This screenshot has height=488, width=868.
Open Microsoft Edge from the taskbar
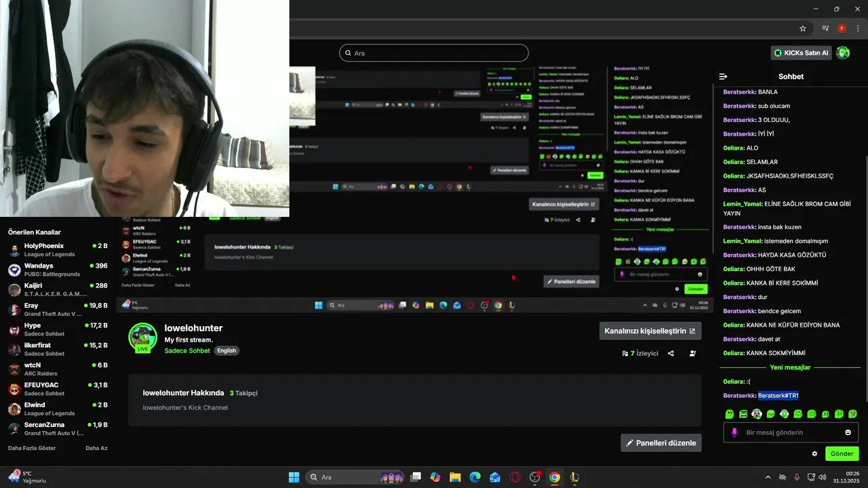[x=475, y=477]
